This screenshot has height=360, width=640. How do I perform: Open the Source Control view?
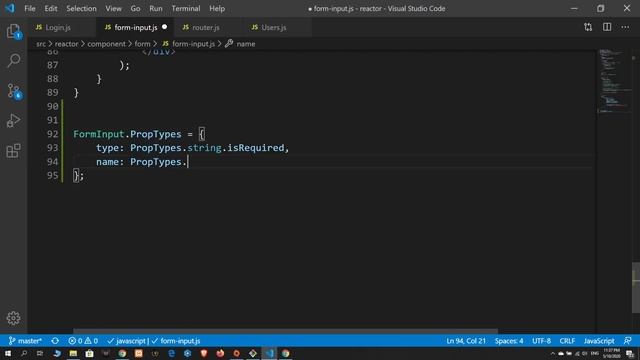click(x=13, y=91)
